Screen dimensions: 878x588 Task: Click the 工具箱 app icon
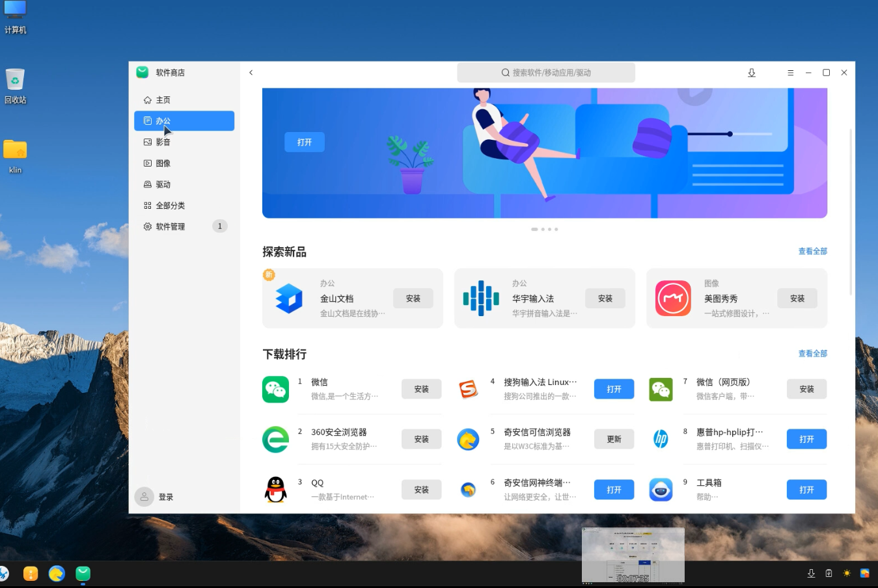point(661,490)
